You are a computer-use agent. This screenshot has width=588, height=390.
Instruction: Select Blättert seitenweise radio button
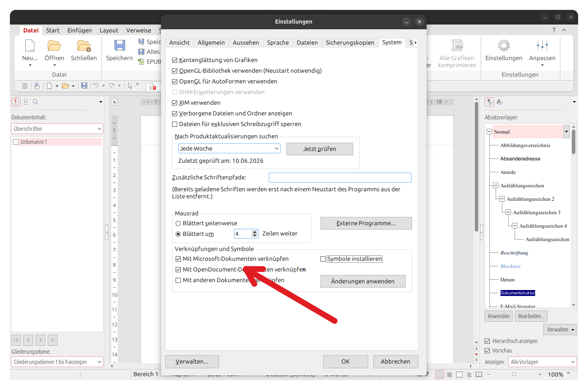[178, 223]
